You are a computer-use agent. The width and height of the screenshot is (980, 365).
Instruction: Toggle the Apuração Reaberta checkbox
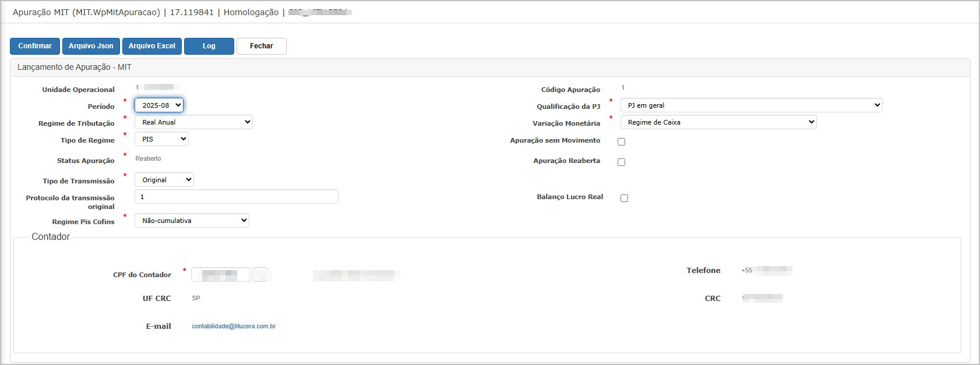click(621, 162)
